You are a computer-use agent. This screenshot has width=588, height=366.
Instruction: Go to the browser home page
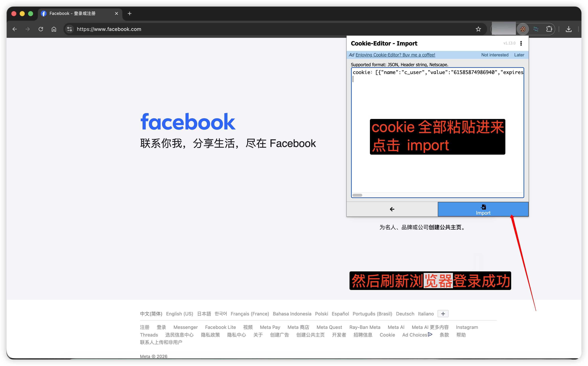point(54,29)
